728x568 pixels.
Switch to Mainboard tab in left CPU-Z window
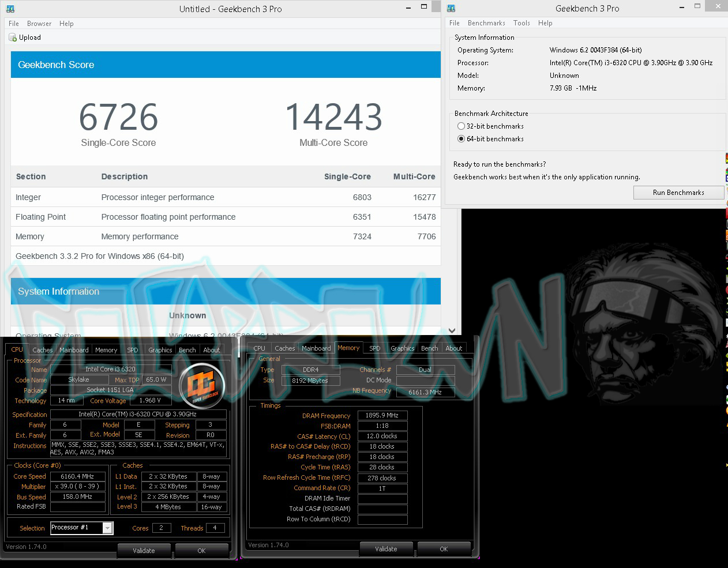point(74,350)
